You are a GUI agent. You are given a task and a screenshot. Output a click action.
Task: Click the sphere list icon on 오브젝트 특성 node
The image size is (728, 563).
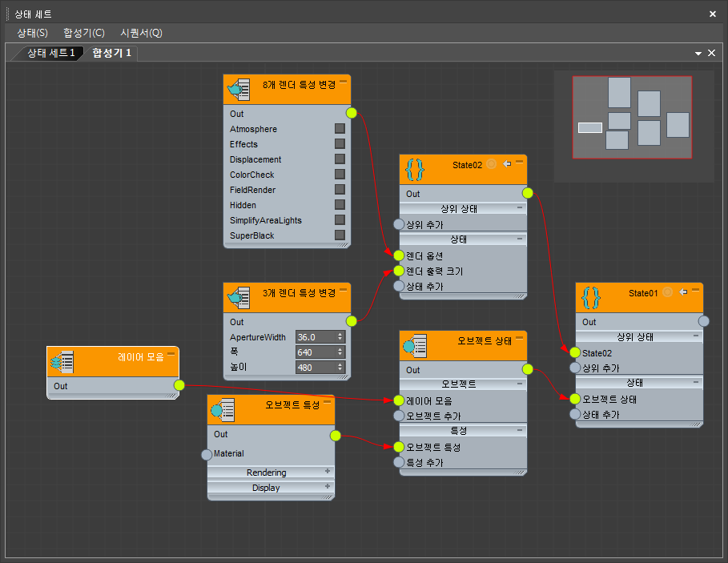pyautogui.click(x=223, y=410)
